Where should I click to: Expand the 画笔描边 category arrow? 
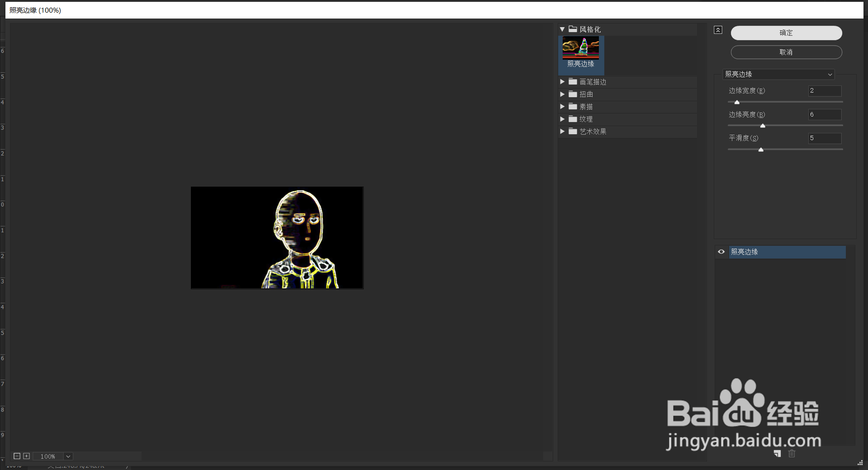point(562,82)
